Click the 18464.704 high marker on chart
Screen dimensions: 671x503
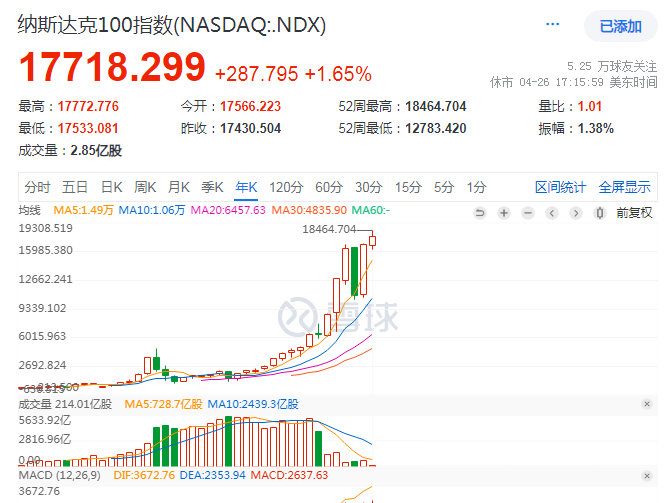[x=329, y=229]
